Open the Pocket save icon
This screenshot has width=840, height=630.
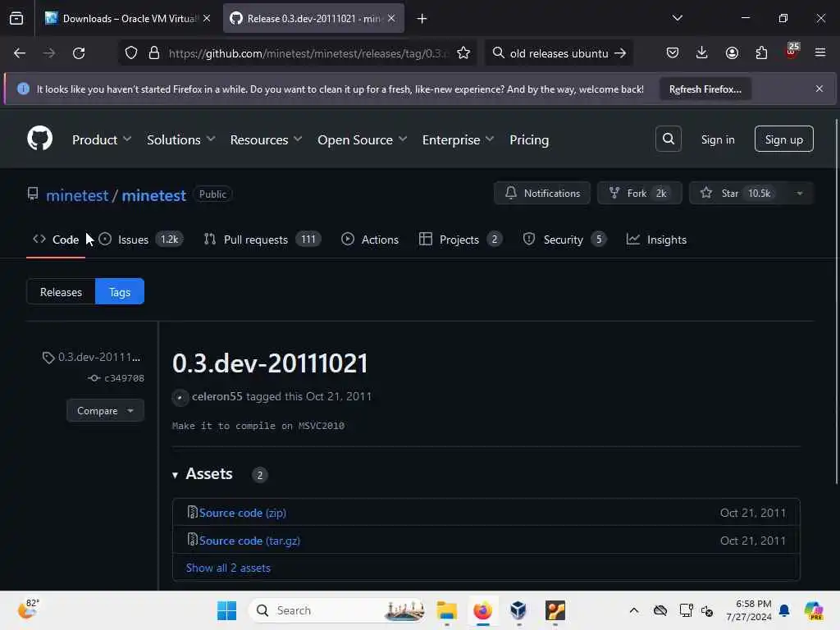673,52
